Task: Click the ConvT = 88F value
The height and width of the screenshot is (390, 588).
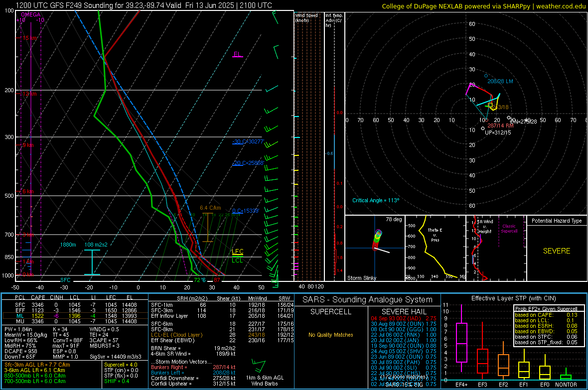Action: [68, 341]
